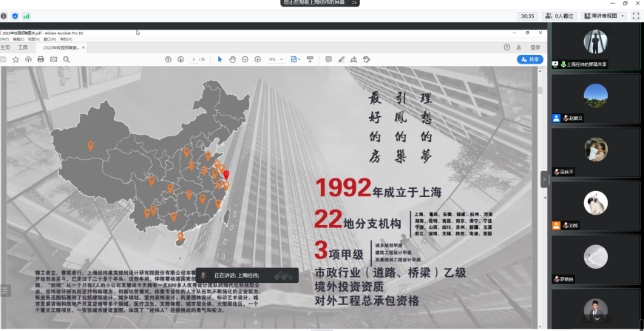Click the red Shanghai map pin

tap(226, 175)
